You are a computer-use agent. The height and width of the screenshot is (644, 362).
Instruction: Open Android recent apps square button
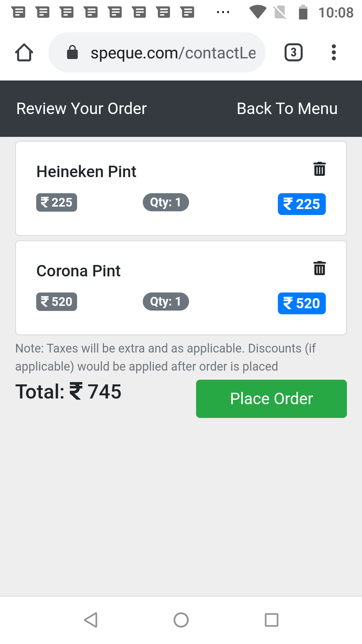pos(271,620)
